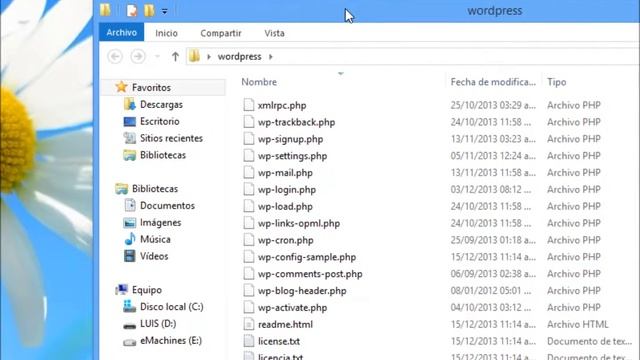
Task: Select the wp-trackback.php file
Action: click(296, 122)
